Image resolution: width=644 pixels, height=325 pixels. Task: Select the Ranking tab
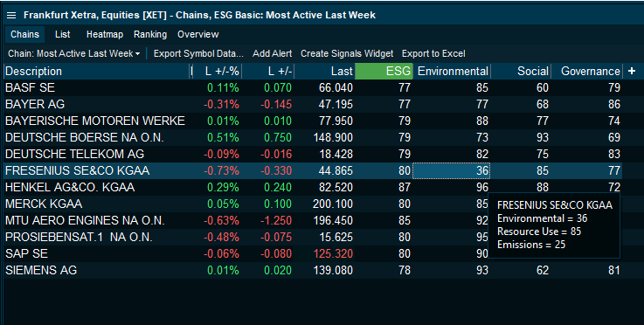(150, 35)
